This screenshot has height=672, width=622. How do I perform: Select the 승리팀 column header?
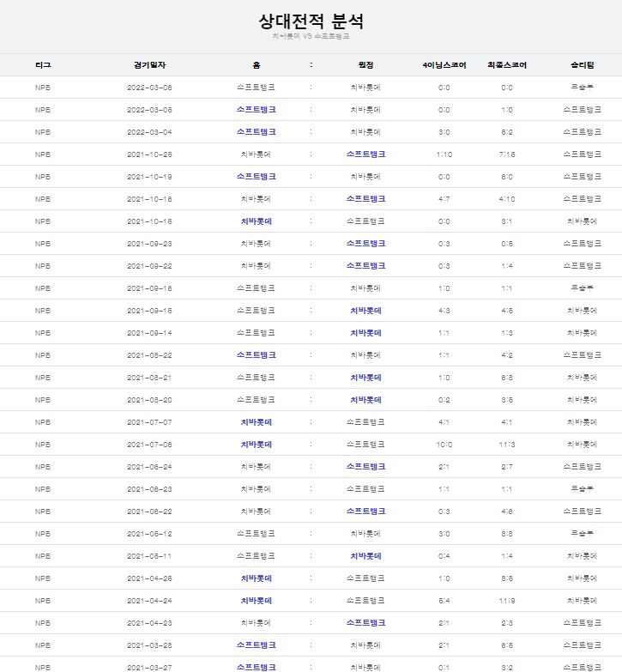coord(583,64)
